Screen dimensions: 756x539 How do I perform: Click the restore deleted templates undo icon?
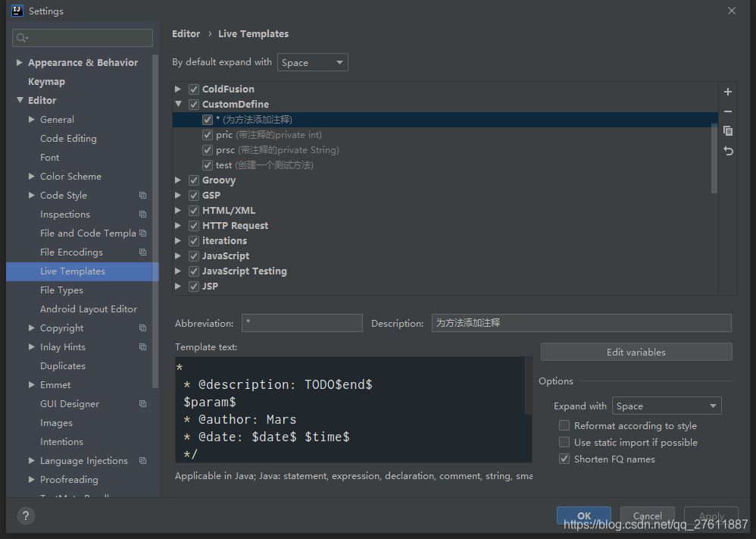[x=728, y=151]
